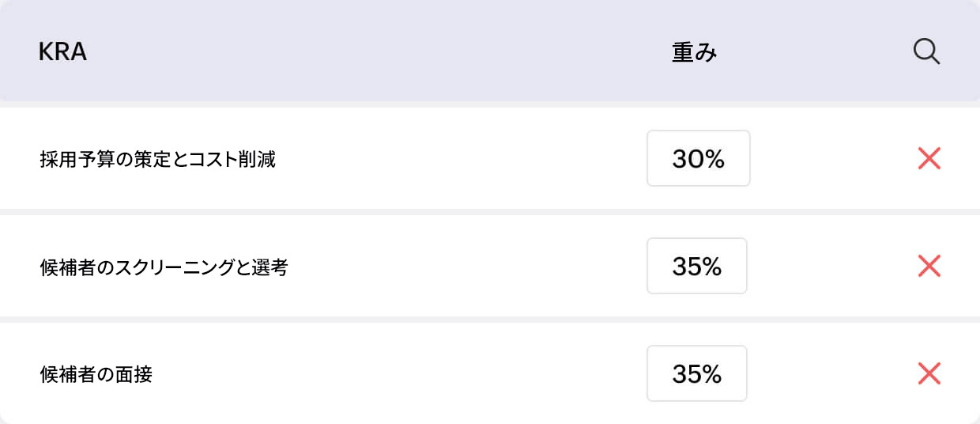Click the red X in the bottom row
The image size is (980, 424).
coord(929,373)
